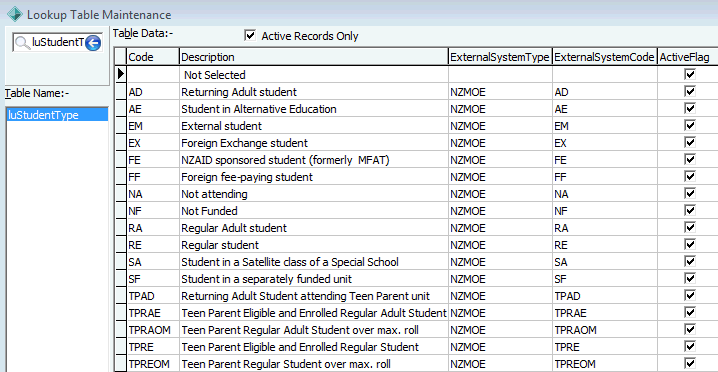
Task: Click 'Teen Parent Eligible and Enrolled Regular Student' cell
Action: [313, 346]
